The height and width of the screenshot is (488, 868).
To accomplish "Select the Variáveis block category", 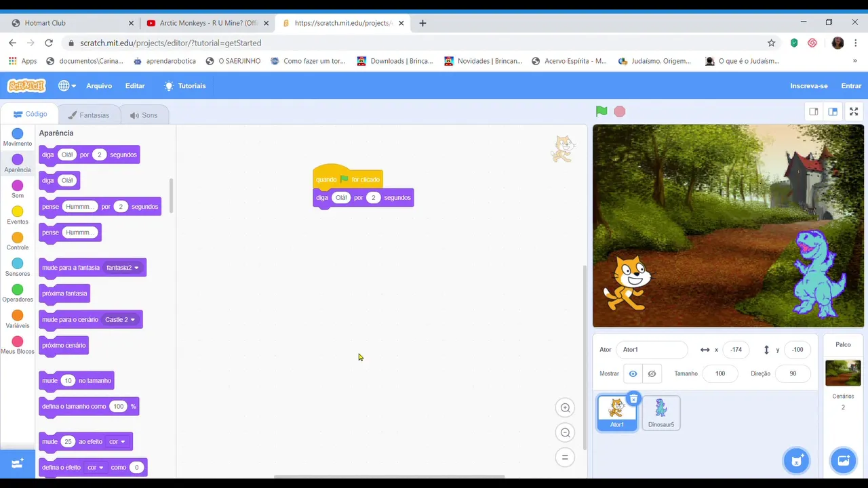I will (x=18, y=319).
